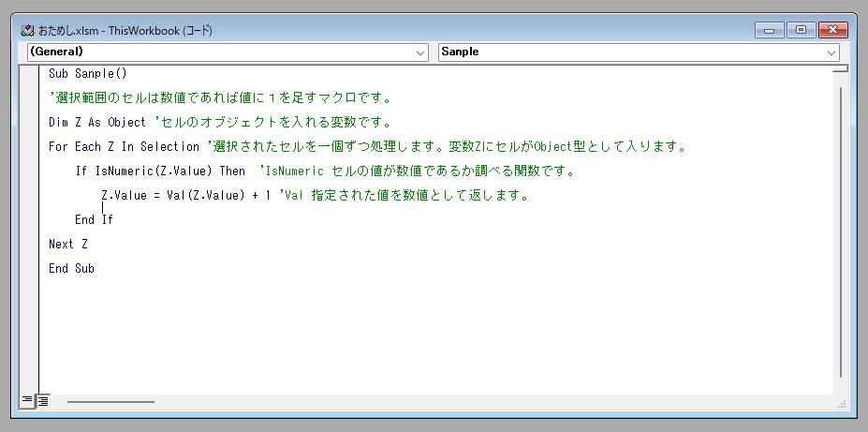Click 'Z.Value = Val(Z.Value) + 1' text
868x432 pixels.
pos(186,196)
